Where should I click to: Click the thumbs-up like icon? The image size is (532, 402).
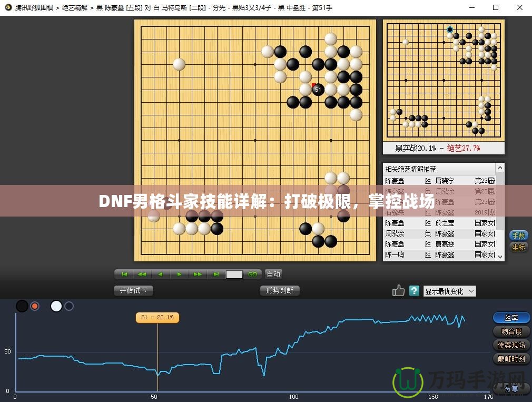click(x=398, y=291)
